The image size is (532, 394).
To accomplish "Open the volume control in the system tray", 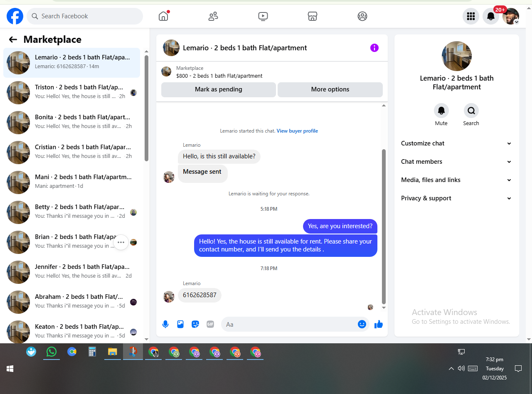I will pos(461,368).
